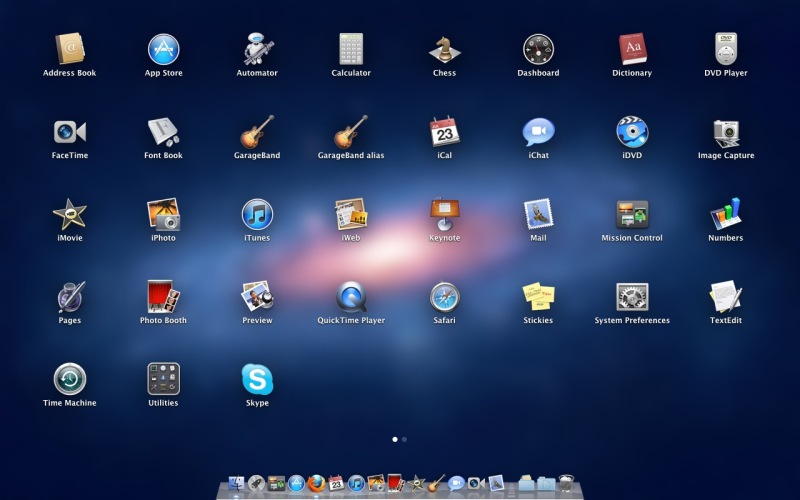The image size is (800, 500).
Task: Launch Calculator
Action: [351, 49]
